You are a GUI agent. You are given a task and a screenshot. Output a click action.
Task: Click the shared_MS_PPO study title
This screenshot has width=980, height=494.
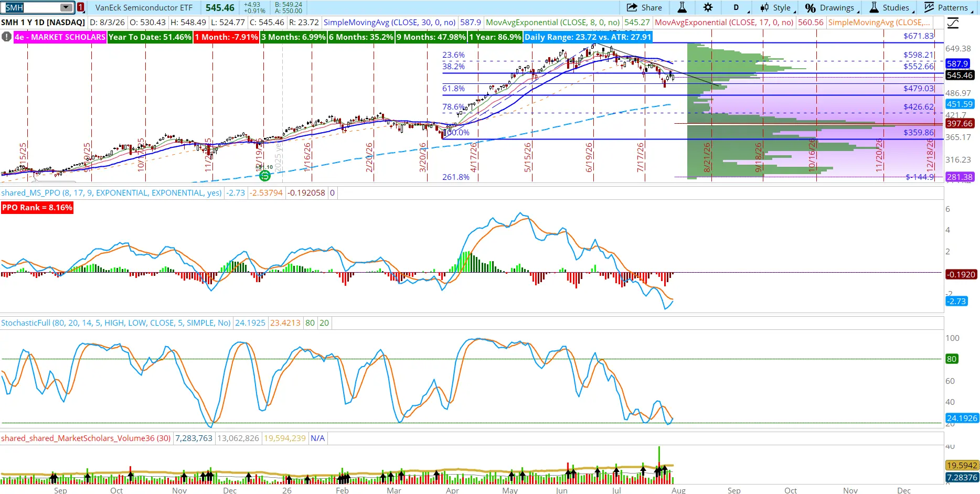click(111, 193)
